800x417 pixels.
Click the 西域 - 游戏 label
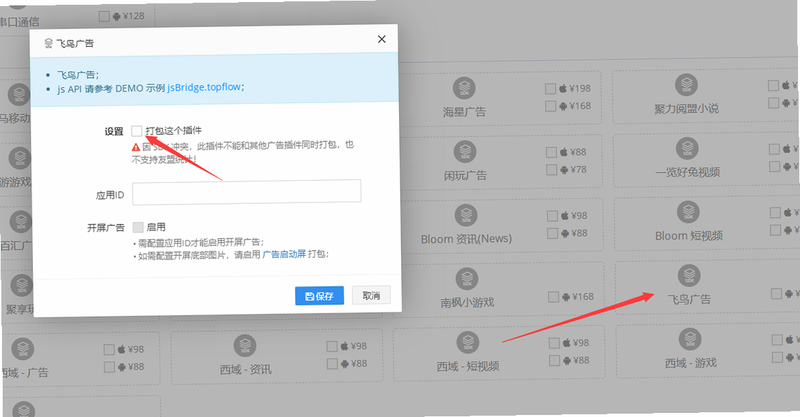tap(691, 363)
